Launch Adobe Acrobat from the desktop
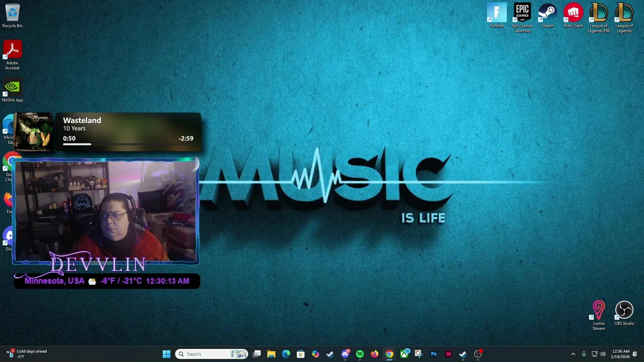This screenshot has height=362, width=644. click(12, 55)
